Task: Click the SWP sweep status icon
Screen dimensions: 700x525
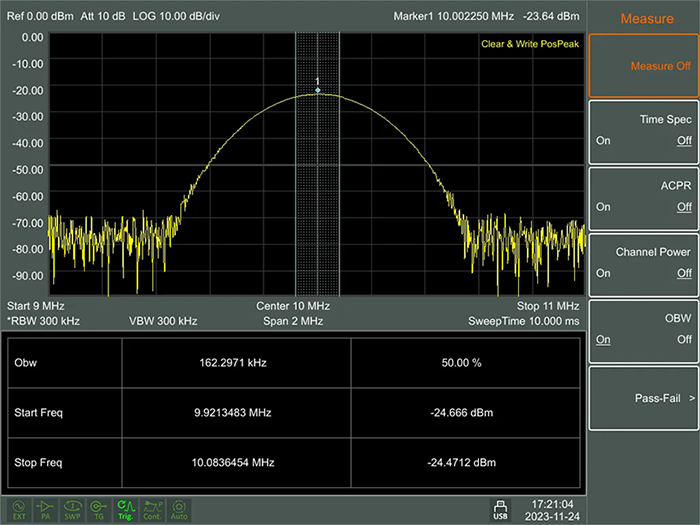Action: point(72,510)
